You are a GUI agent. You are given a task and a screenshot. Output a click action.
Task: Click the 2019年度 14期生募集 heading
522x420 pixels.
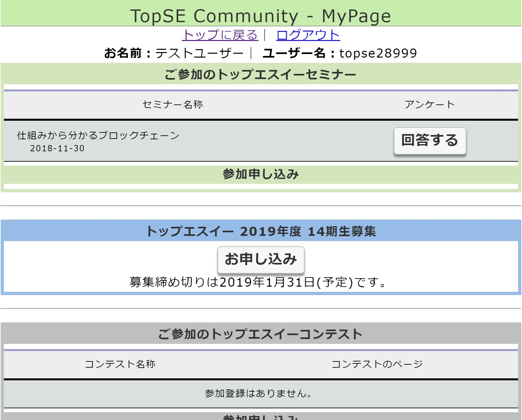coord(260,231)
